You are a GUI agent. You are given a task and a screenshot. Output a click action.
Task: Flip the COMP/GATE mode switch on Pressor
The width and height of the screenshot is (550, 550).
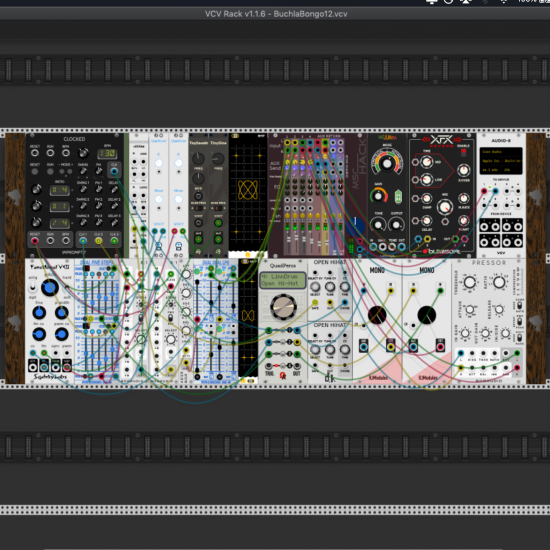[519, 306]
